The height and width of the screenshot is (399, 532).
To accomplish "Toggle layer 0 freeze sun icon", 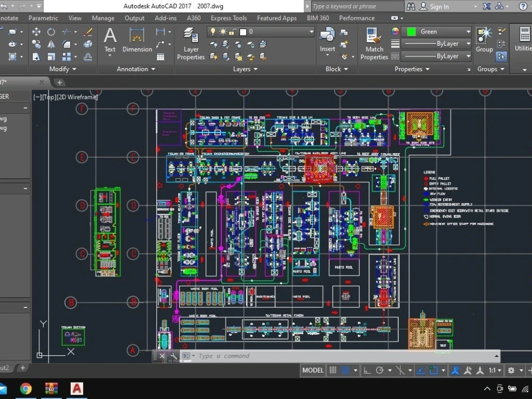I will tap(223, 31).
